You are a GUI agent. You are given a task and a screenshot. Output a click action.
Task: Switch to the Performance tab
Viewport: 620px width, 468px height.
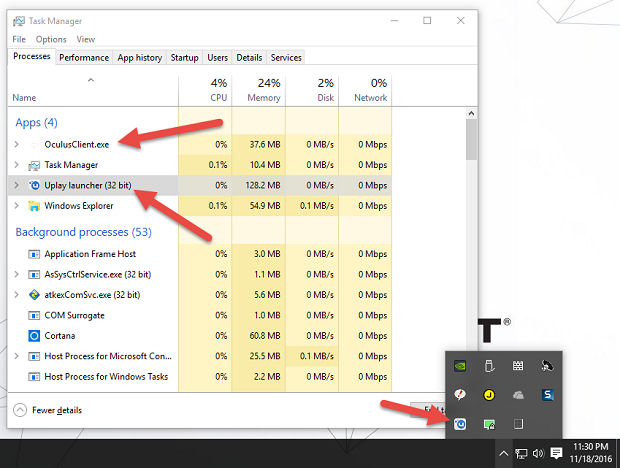(x=84, y=58)
